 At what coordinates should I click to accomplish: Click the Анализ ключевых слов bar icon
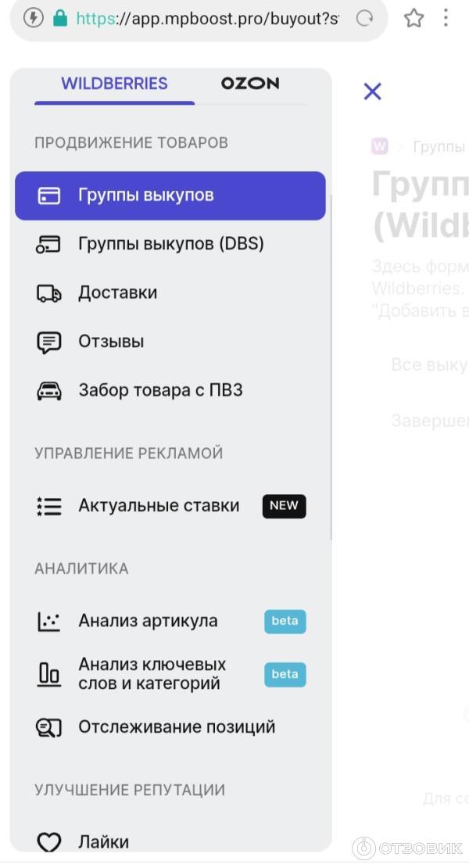(x=48, y=674)
